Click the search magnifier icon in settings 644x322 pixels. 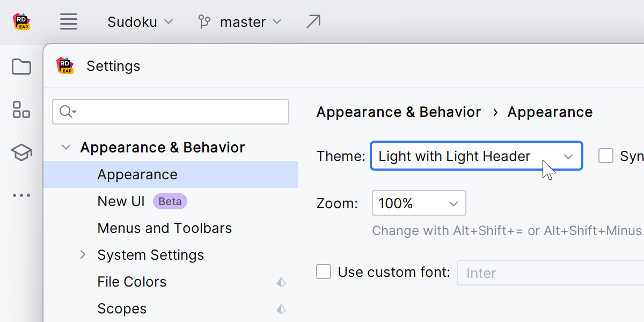67,112
